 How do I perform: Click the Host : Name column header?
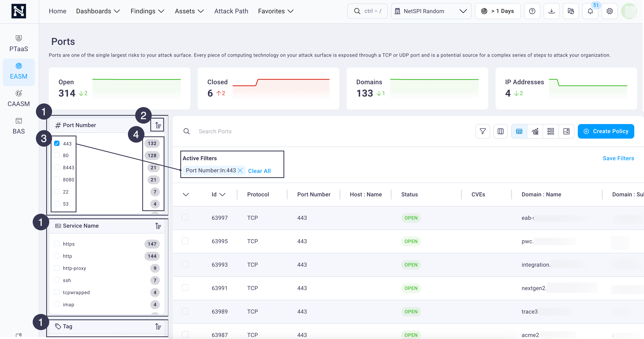pos(366,195)
